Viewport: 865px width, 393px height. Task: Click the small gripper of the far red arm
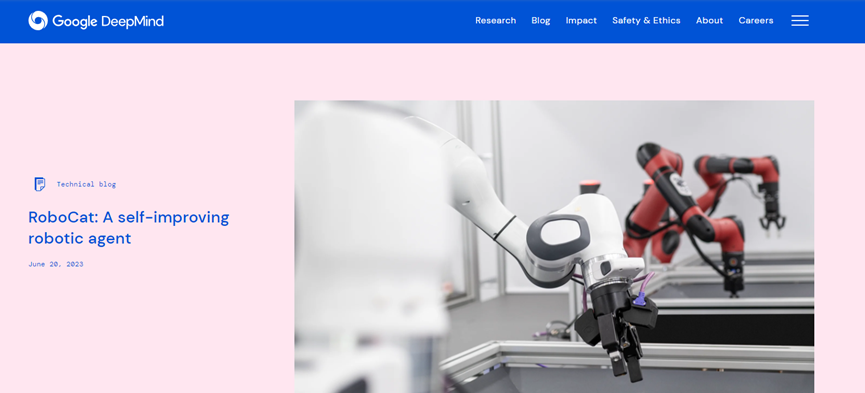click(772, 219)
